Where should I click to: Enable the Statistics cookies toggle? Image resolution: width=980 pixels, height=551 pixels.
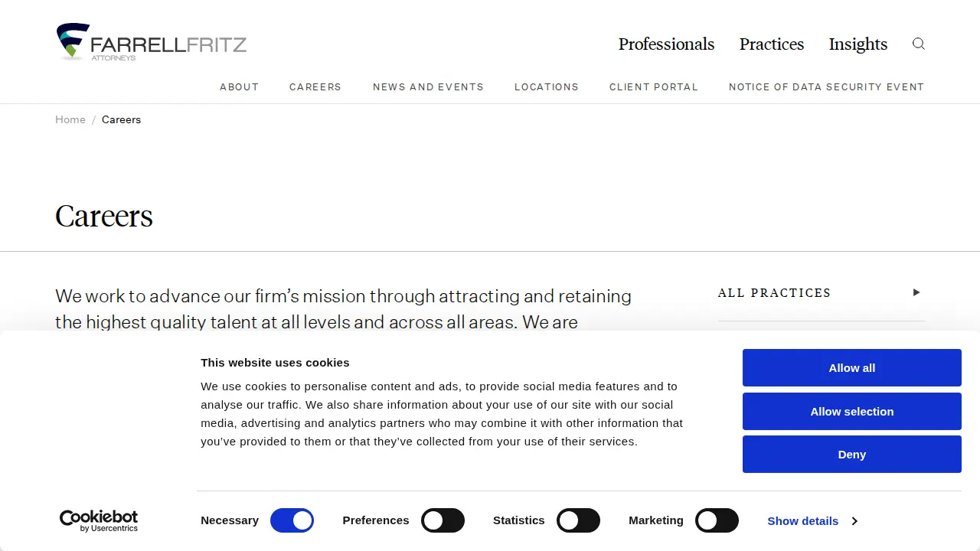click(578, 520)
